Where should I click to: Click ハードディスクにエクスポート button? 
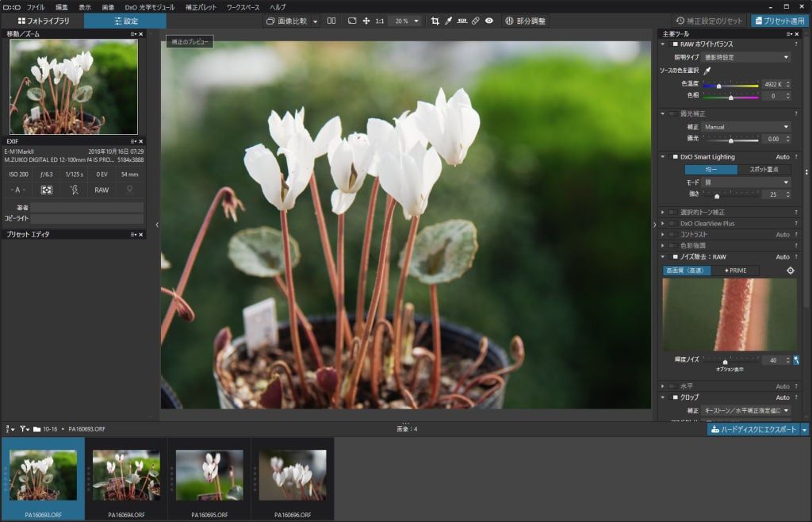(753, 429)
